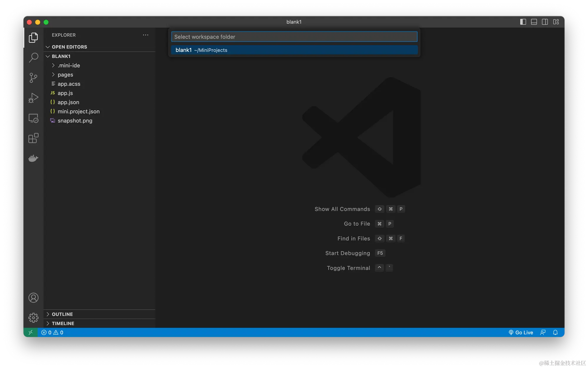Toggle bottom panel visibility

[534, 22]
